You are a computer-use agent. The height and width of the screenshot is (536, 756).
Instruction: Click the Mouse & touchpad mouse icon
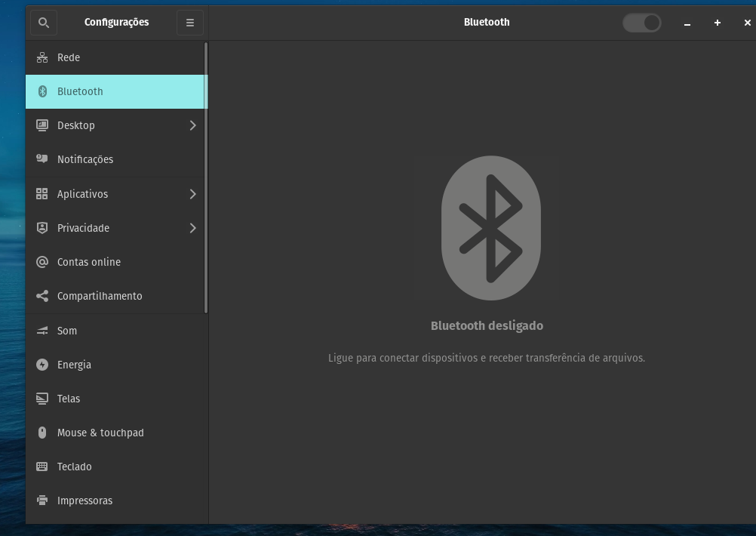(42, 433)
